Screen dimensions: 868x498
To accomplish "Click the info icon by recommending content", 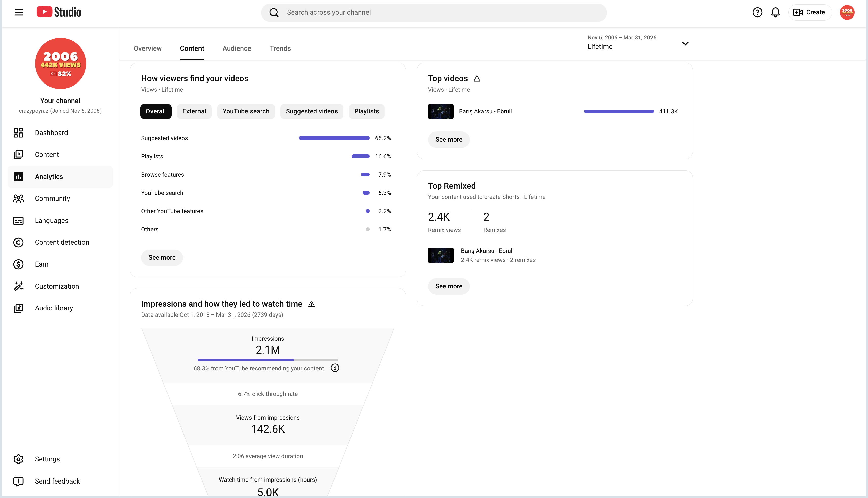I will click(335, 368).
